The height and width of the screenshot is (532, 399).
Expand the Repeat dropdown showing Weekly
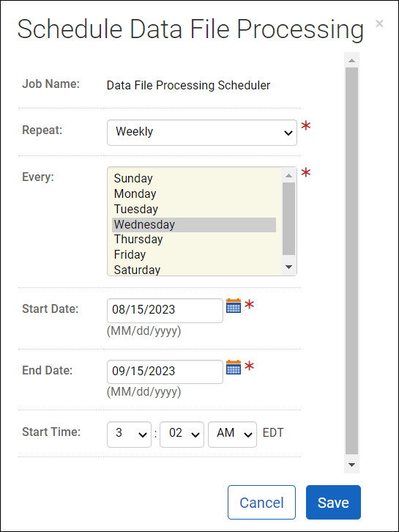tap(202, 133)
